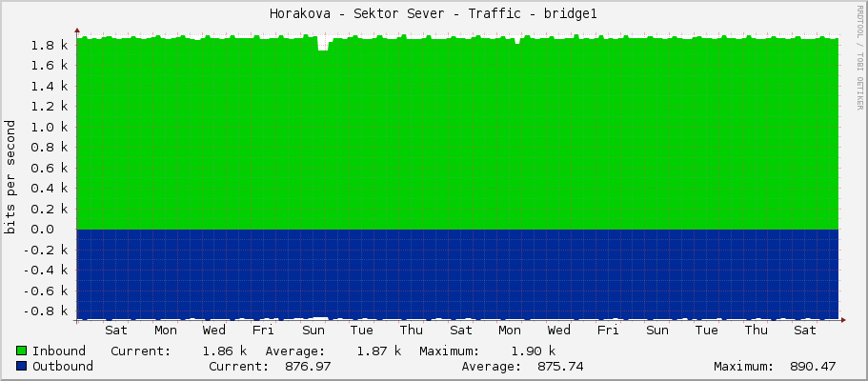Select Inbound current value '1.86 k'
This screenshot has height=381, width=868.
[224, 351]
